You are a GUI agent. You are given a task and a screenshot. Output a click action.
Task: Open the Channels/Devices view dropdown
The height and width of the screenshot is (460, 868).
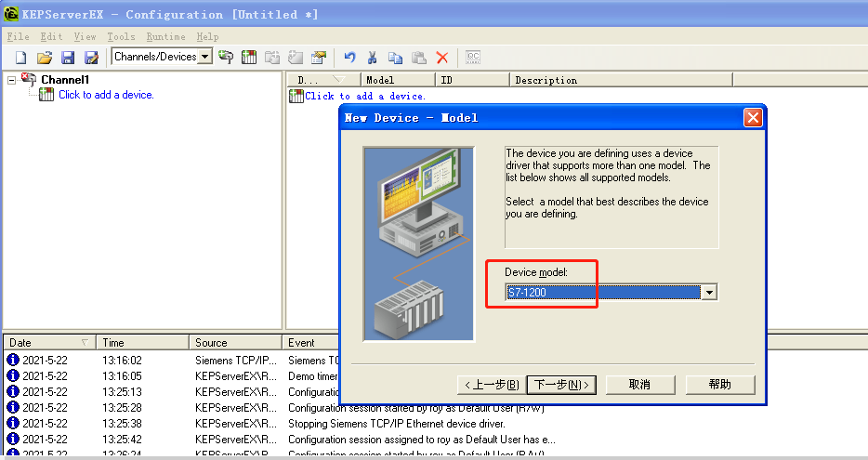[x=204, y=57]
